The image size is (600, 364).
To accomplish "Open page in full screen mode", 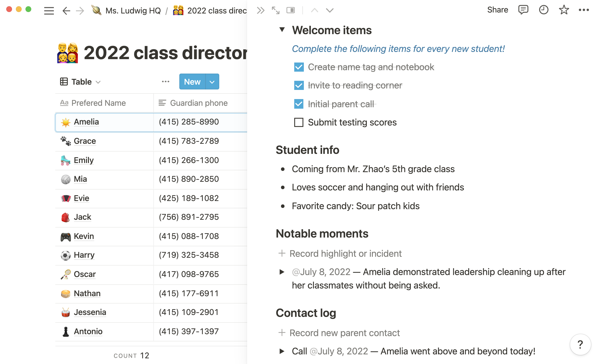I will (275, 11).
